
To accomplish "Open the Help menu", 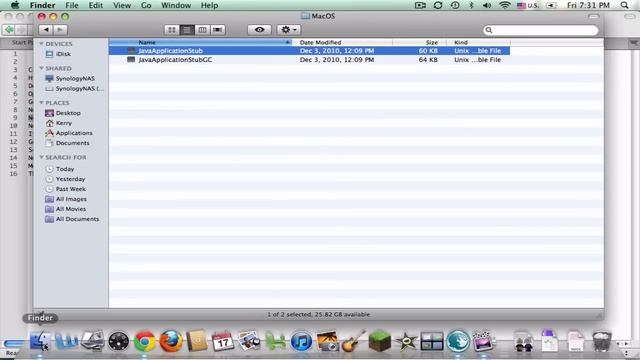I will point(209,5).
